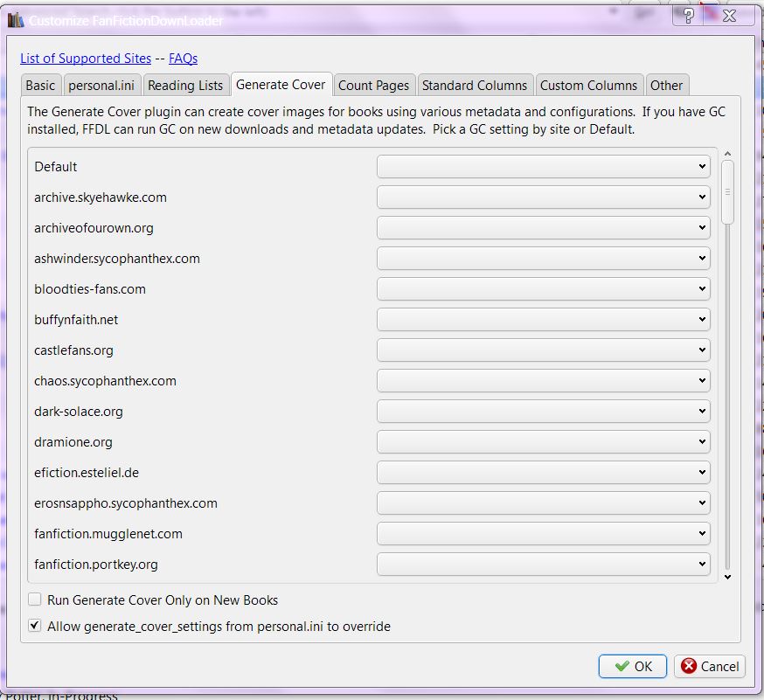Expand ashwinder.sycophanthex.com setting dropdown

click(543, 258)
